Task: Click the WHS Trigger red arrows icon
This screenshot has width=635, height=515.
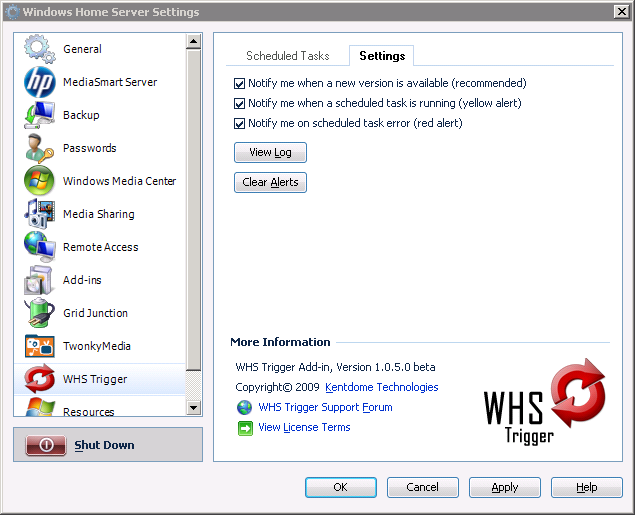Action: (39, 379)
